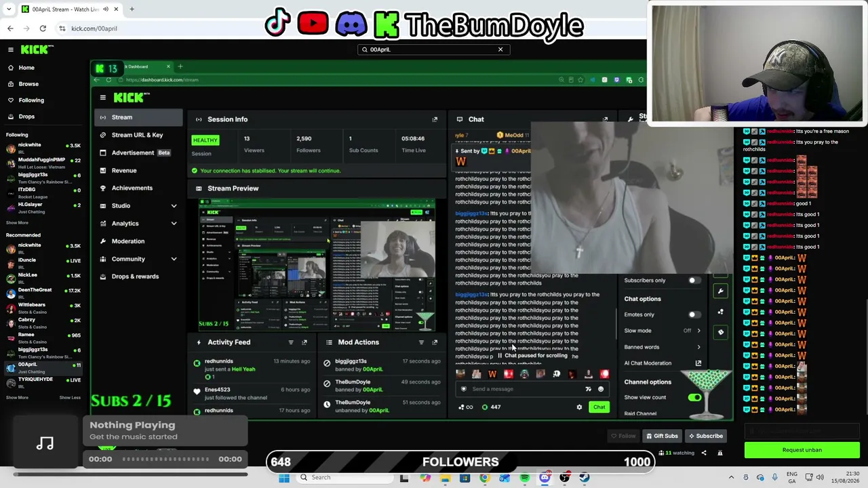868x488 pixels.
Task: Pop out the Mod Actions panel
Action: 435,342
